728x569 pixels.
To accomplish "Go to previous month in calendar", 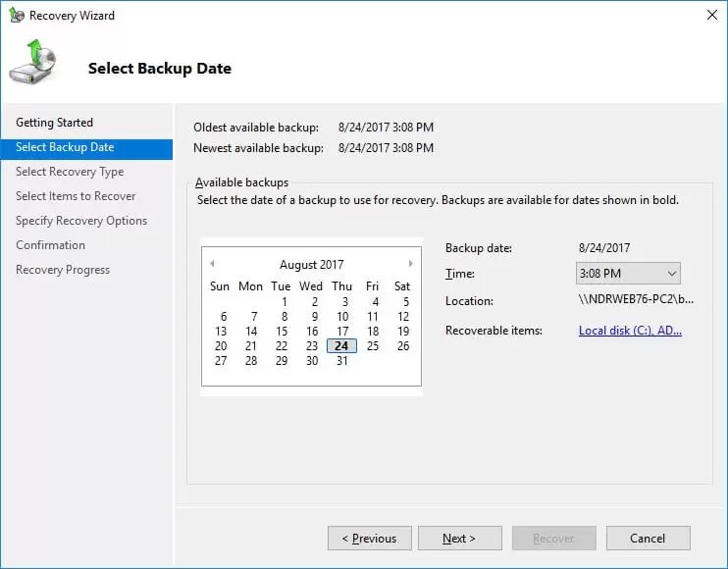I will coord(212,264).
